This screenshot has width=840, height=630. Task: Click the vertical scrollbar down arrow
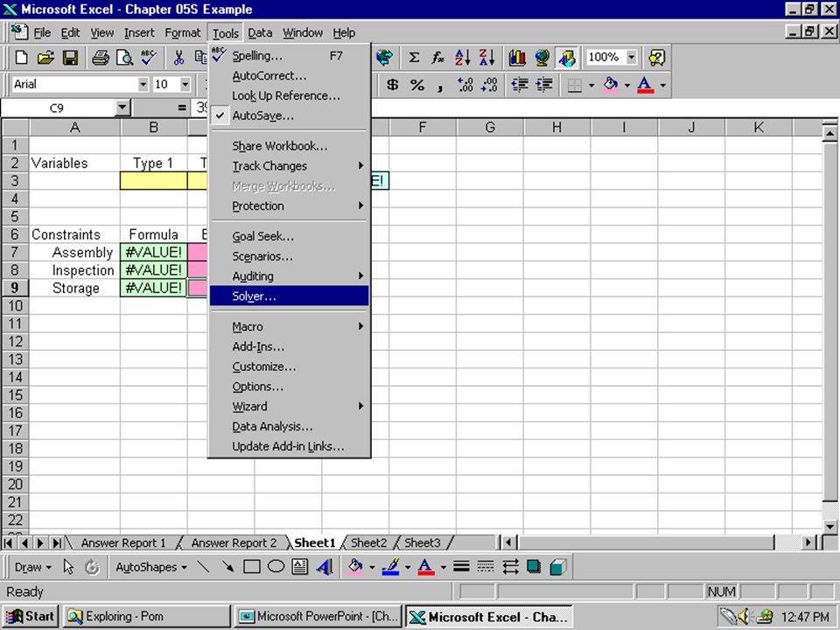829,526
